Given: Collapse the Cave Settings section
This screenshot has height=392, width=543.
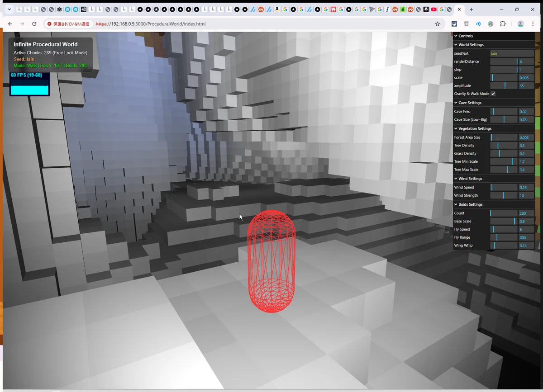Looking at the screenshot, I should 470,103.
